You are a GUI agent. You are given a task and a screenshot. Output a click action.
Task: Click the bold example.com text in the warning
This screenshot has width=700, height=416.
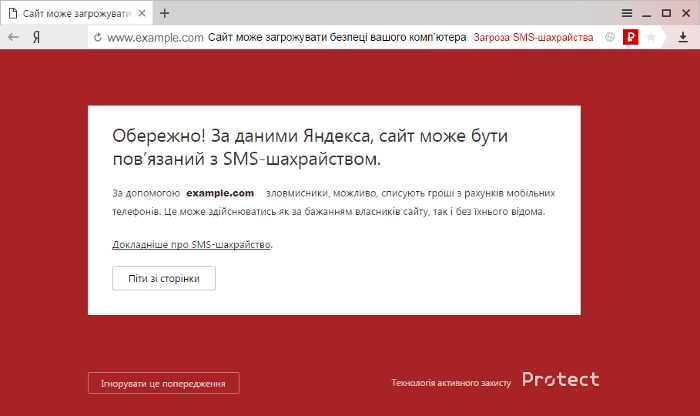click(220, 193)
